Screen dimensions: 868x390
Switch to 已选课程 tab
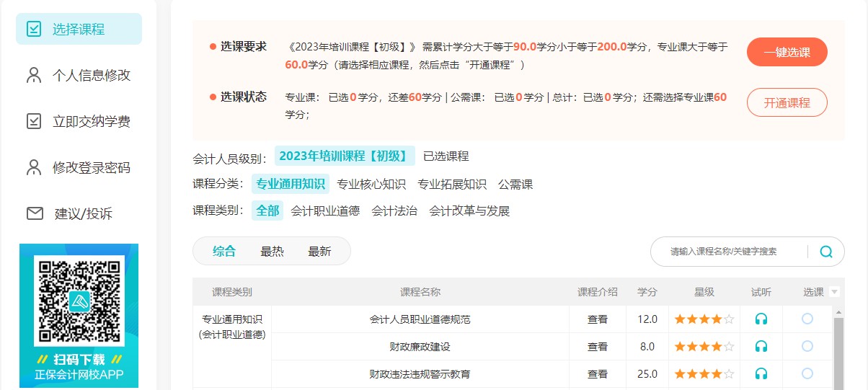point(446,156)
